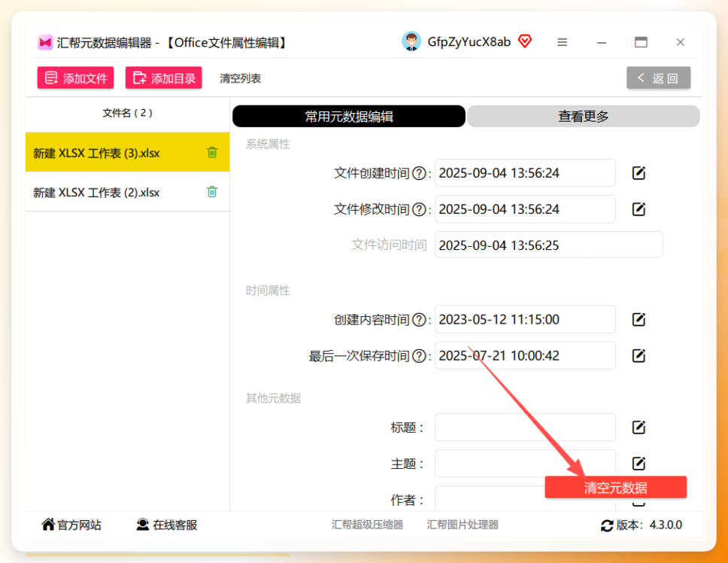Image resolution: width=728 pixels, height=563 pixels.
Task: Open the 官方网站 link
Action: (x=71, y=525)
